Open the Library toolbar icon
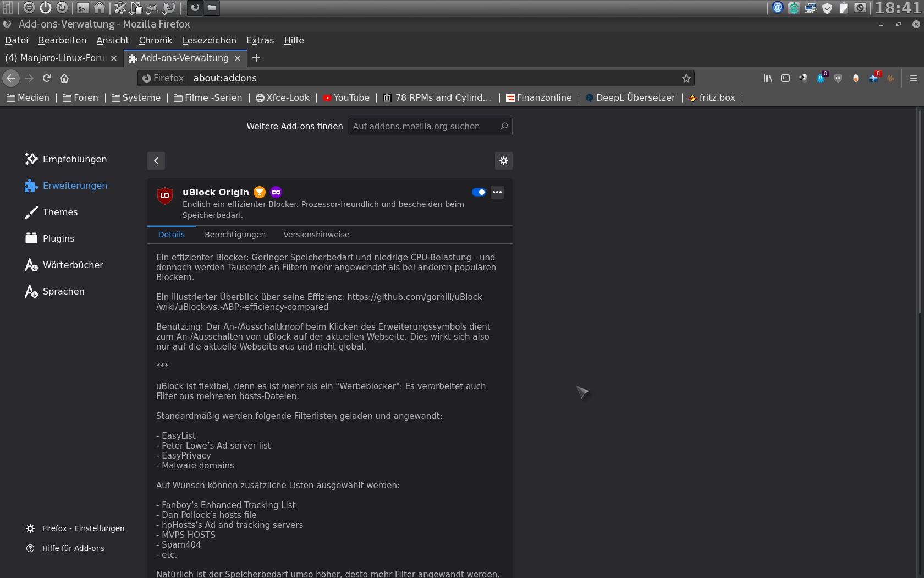 coord(768,78)
